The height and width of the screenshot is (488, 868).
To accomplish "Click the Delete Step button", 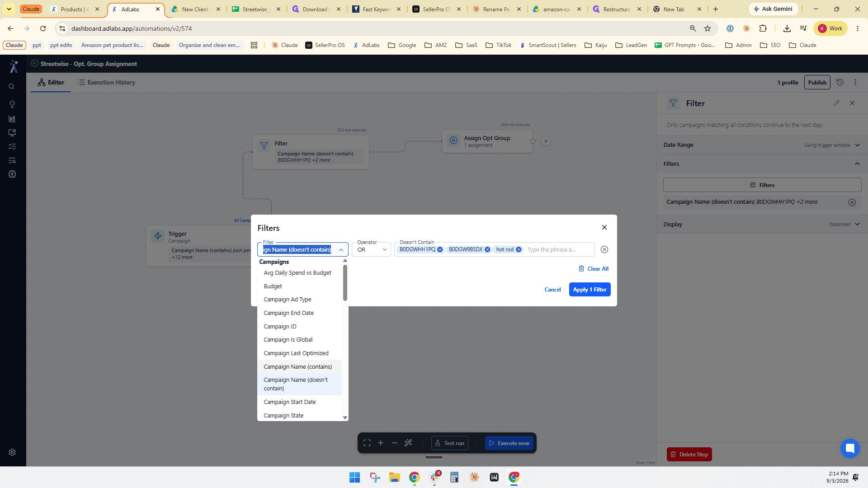I will pos(689,455).
